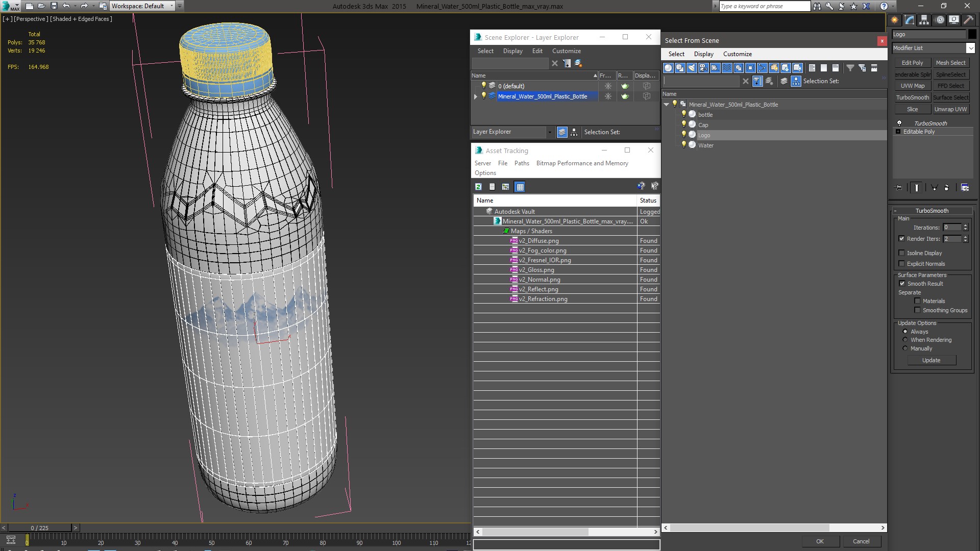The height and width of the screenshot is (551, 980).
Task: Increase the Iterations spinner value
Action: click(x=965, y=226)
